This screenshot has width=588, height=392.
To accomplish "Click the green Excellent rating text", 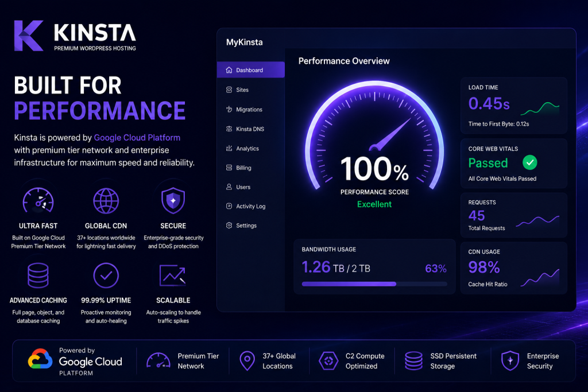I will click(x=374, y=204).
